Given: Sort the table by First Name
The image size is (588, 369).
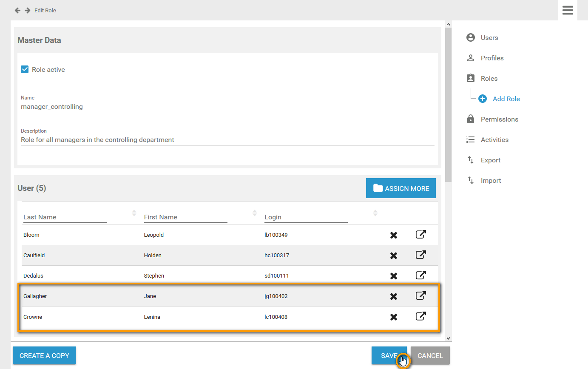Looking at the screenshot, I should point(255,213).
